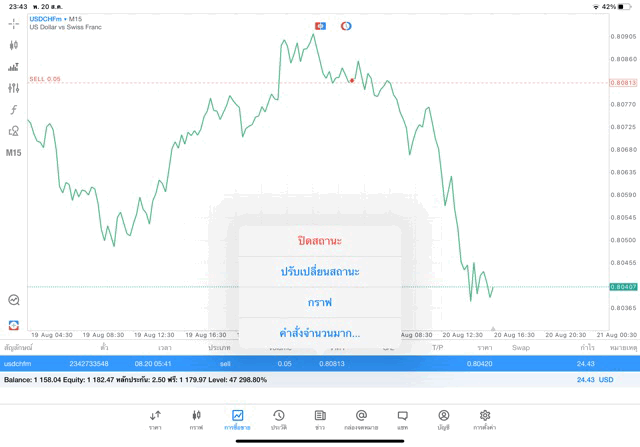Open the indicators list icon
Screen dimensions: 640x447
click(x=13, y=67)
